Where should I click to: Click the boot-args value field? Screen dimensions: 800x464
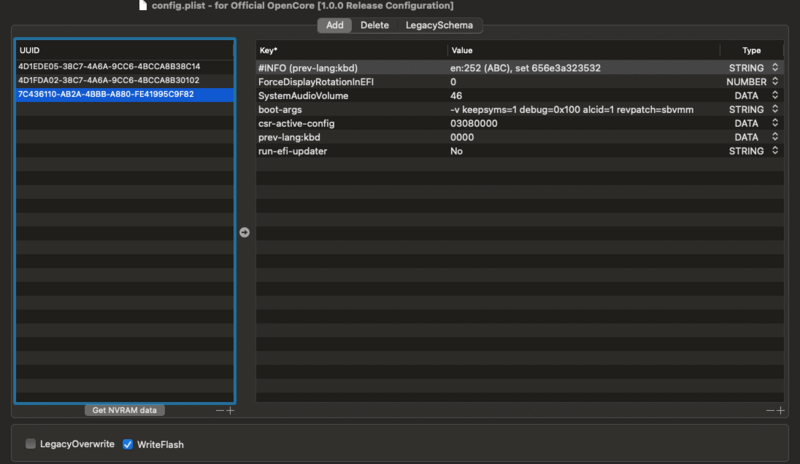pyautogui.click(x=572, y=109)
